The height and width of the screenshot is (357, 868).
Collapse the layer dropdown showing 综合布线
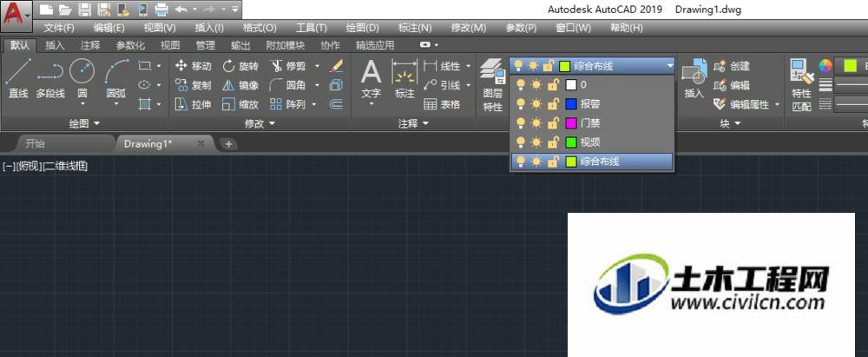click(670, 67)
